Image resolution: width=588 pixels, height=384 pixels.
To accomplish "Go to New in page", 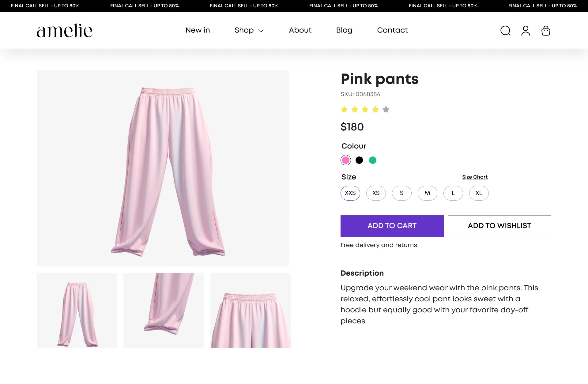I will pyautogui.click(x=198, y=30).
